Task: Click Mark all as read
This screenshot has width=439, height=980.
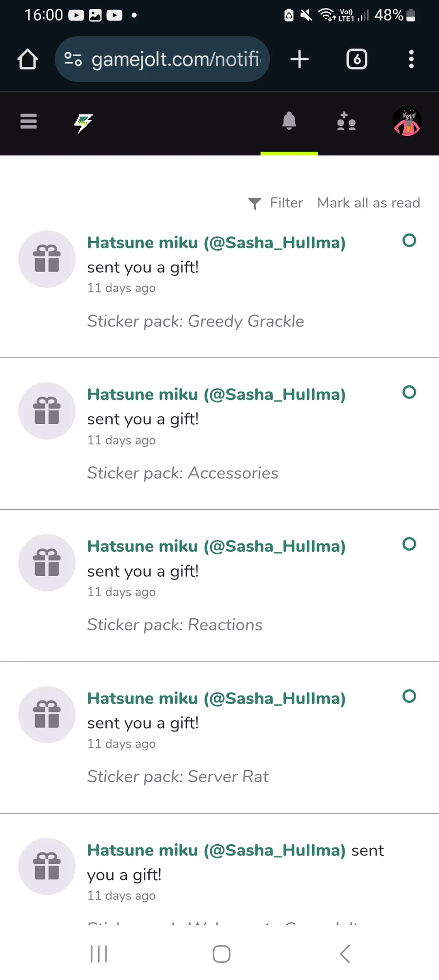Action: (368, 203)
